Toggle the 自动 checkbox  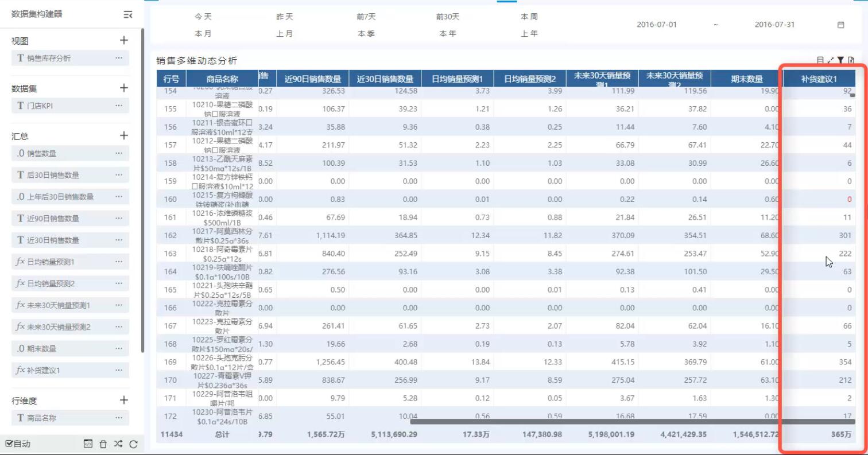pyautogui.click(x=9, y=444)
